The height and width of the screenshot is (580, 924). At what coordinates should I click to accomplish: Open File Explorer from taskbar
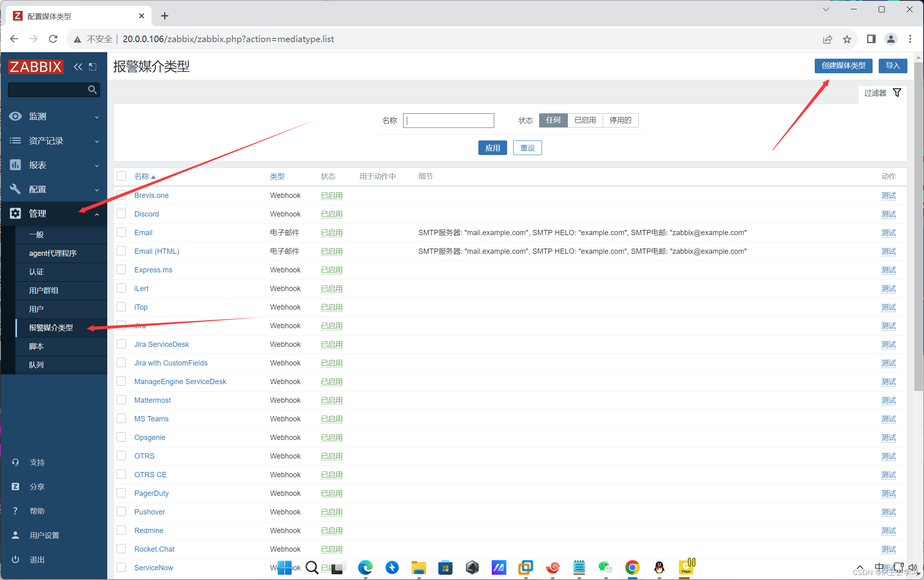click(418, 567)
